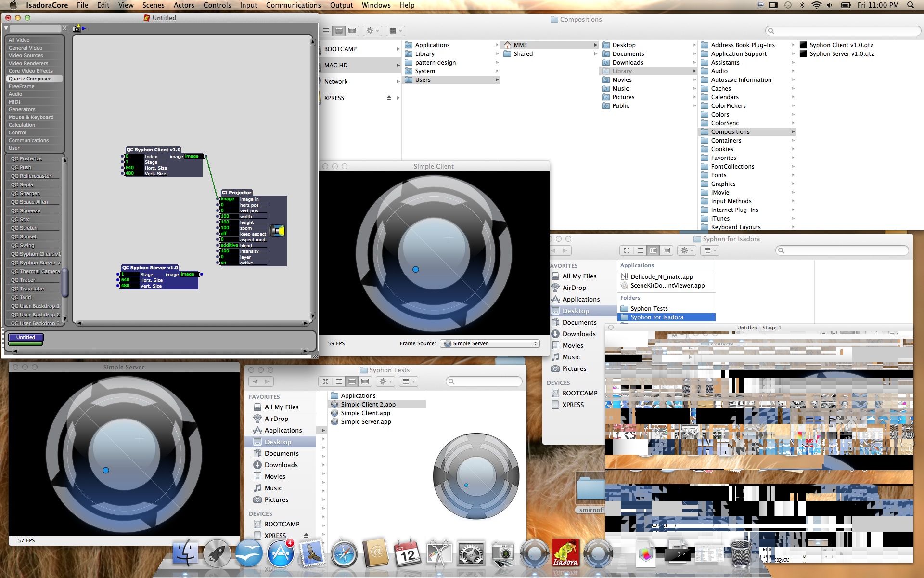Switch Compositions window to list view
Image resolution: width=924 pixels, height=578 pixels.
pos(326,30)
